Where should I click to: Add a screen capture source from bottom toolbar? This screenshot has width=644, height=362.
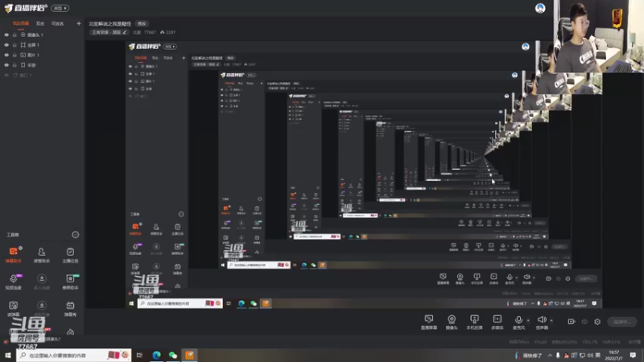(x=429, y=322)
